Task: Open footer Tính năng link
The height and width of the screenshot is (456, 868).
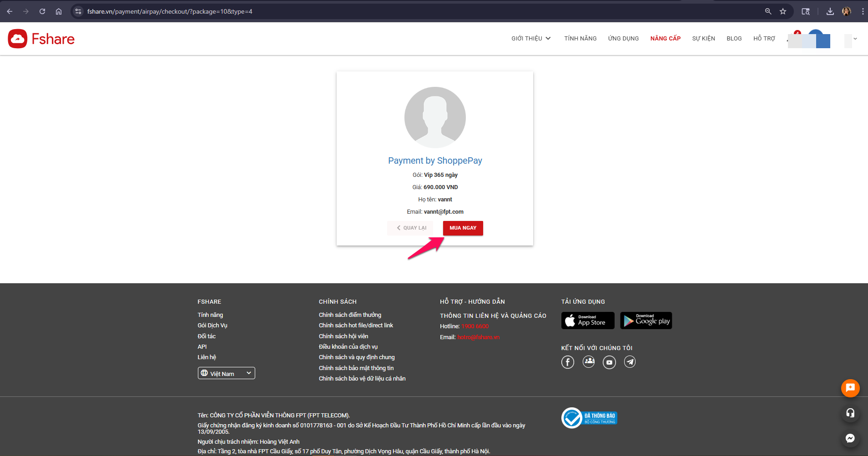Action: [x=210, y=315]
